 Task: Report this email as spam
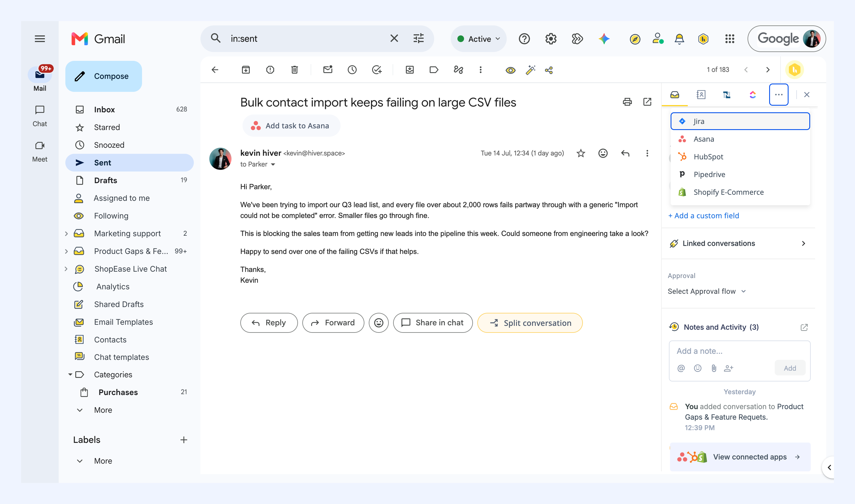pyautogui.click(x=270, y=70)
